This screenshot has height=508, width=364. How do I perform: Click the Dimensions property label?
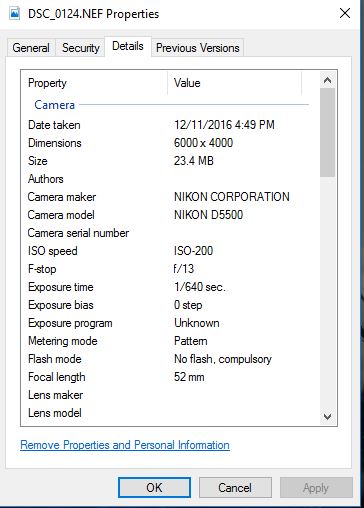pyautogui.click(x=55, y=143)
